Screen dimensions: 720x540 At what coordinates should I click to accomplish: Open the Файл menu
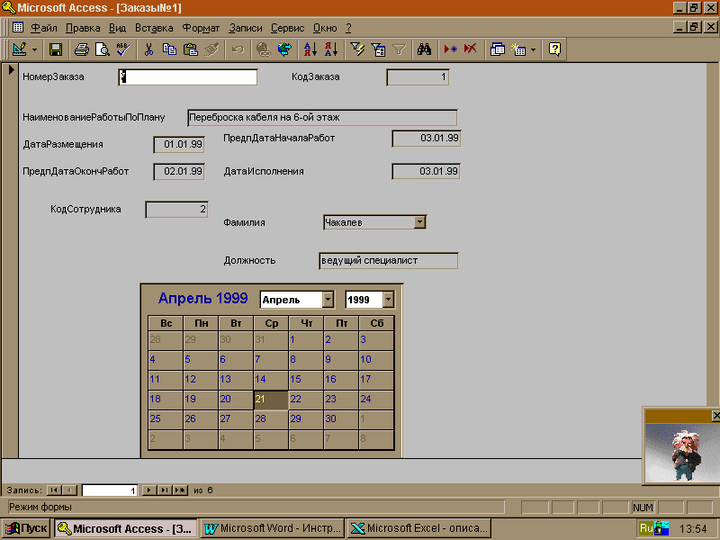[x=43, y=28]
